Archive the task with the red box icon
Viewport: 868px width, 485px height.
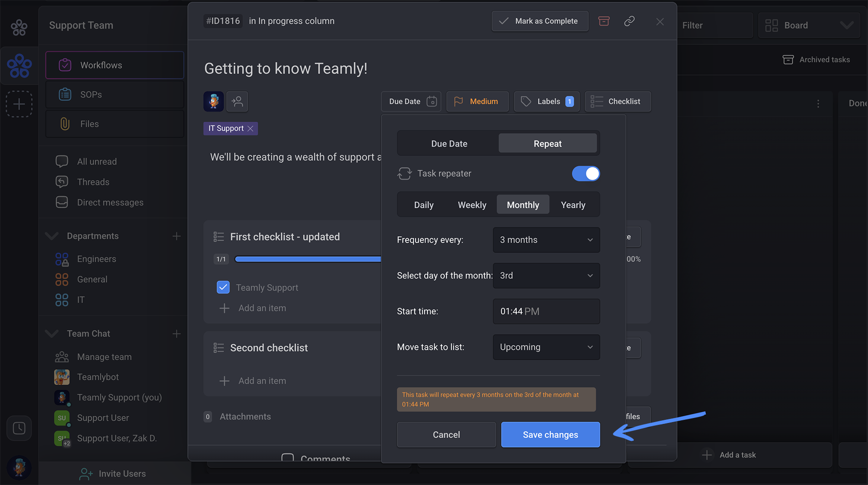tap(604, 21)
